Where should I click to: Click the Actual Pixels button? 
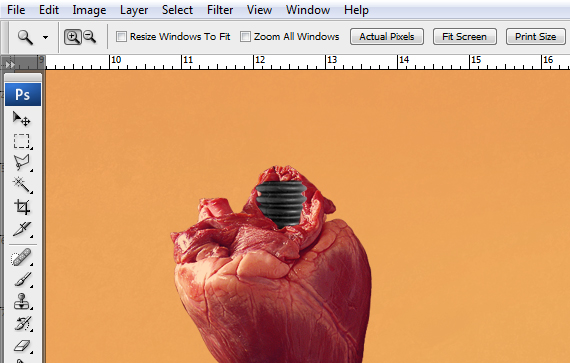pos(387,37)
